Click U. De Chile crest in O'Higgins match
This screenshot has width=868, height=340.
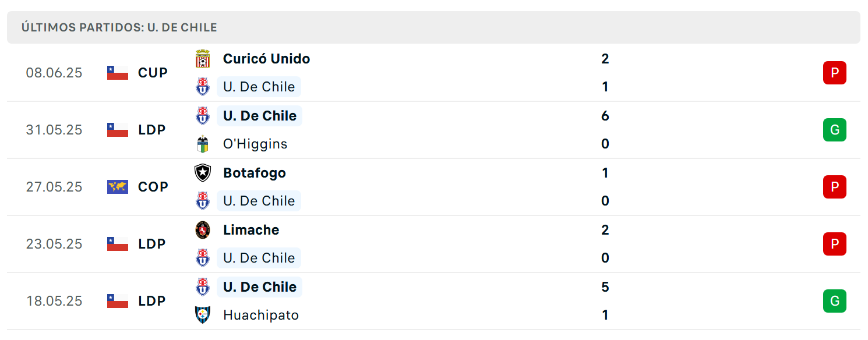click(x=203, y=116)
